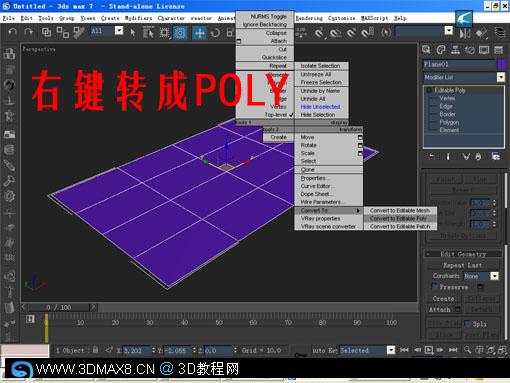Click Make Unique icon under modifier stack
Screen dimensions: 510x383
(466, 156)
